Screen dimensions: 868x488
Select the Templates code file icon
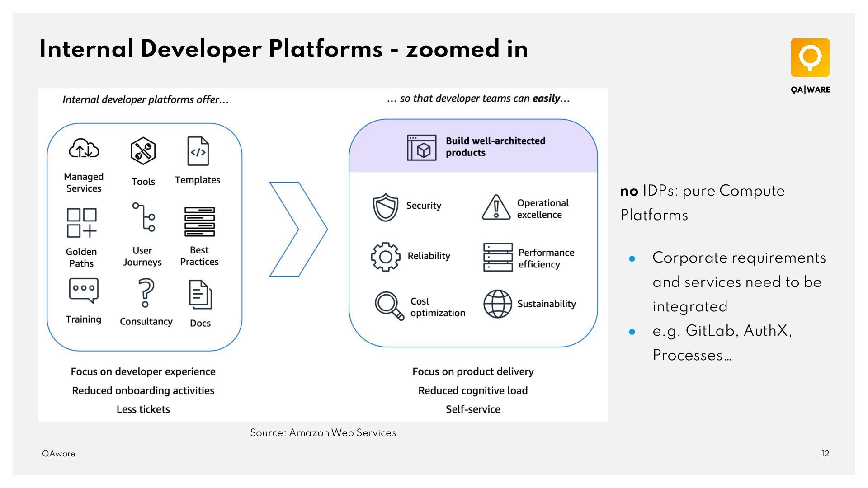tap(198, 151)
